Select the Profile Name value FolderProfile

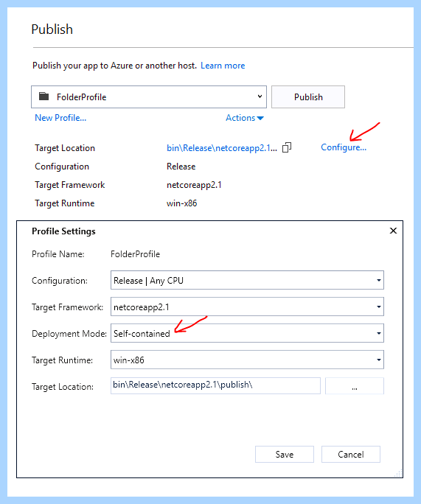135,254
